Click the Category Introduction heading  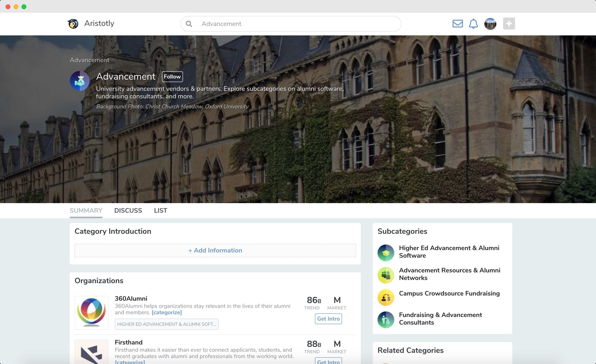113,231
